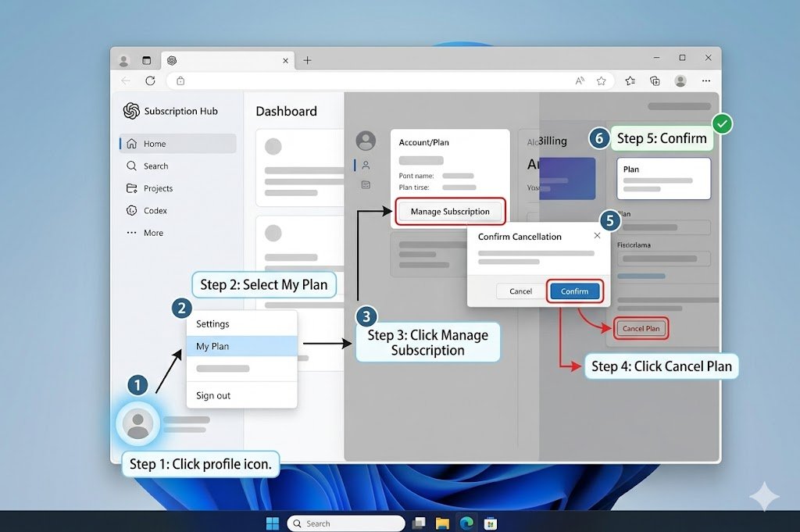Click the Plan card under Step 5
This screenshot has width=800, height=532.
663,179
